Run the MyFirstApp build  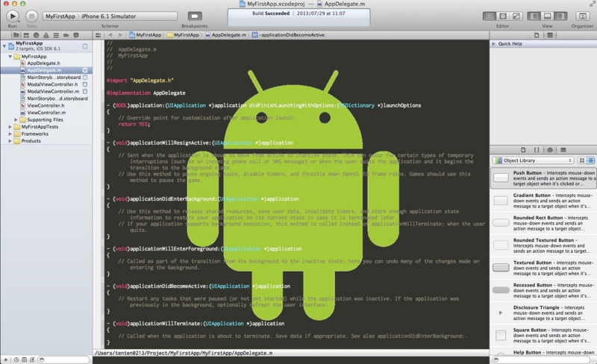(x=12, y=16)
